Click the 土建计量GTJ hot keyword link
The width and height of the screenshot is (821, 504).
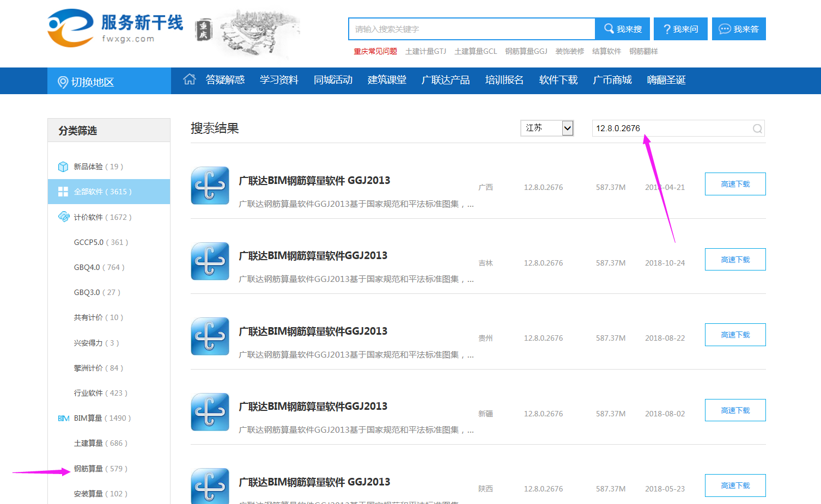[425, 51]
